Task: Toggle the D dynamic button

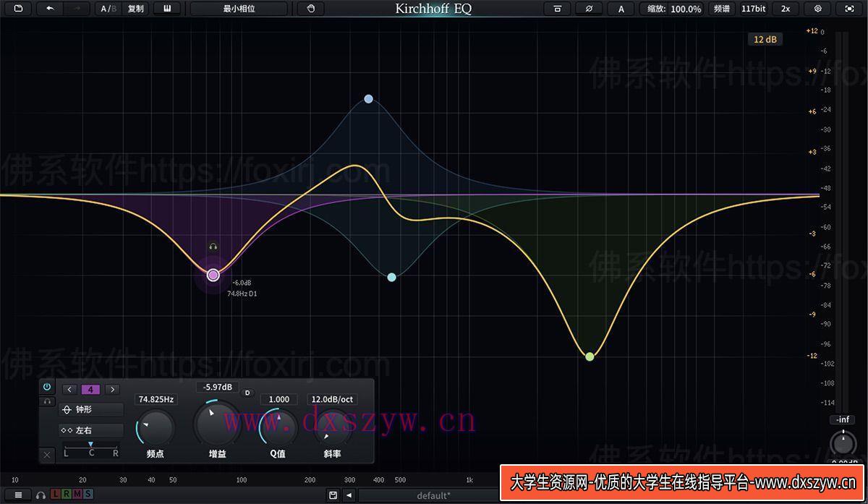Action: click(247, 393)
